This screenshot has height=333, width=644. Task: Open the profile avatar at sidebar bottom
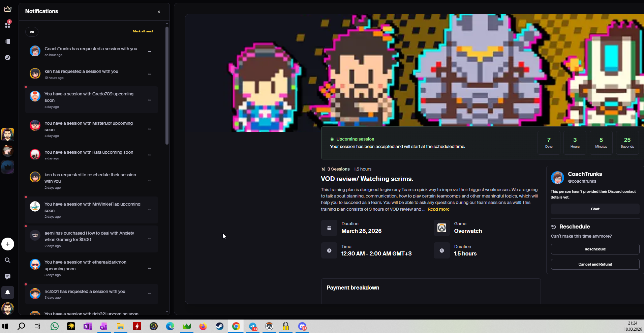tap(7, 308)
